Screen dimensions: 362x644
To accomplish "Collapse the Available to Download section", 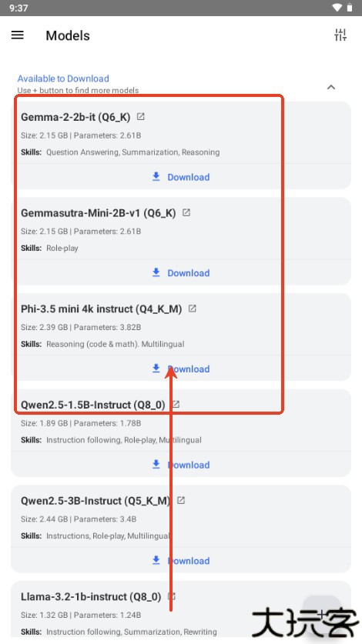I will click(x=331, y=87).
